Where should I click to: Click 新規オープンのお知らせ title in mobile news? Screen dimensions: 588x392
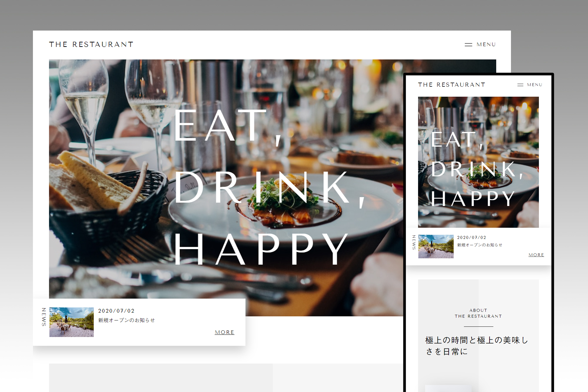pyautogui.click(x=480, y=245)
